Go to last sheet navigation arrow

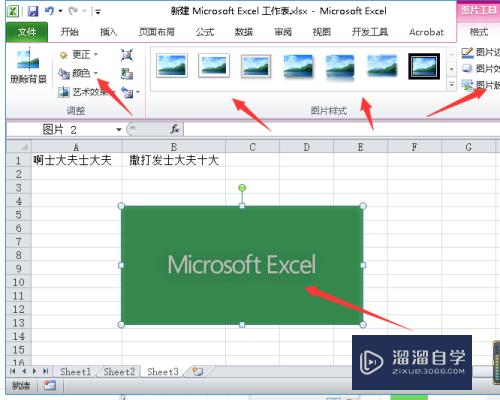click(x=45, y=371)
